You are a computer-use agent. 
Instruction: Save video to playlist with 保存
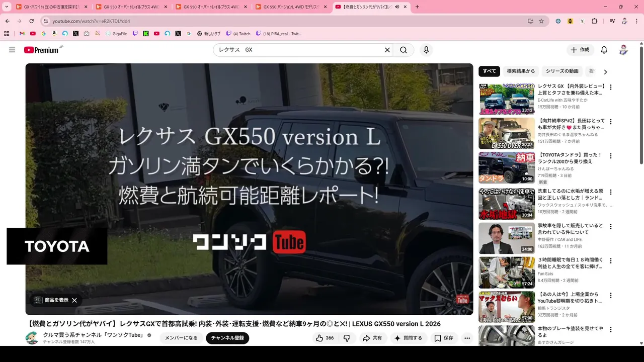(444, 338)
